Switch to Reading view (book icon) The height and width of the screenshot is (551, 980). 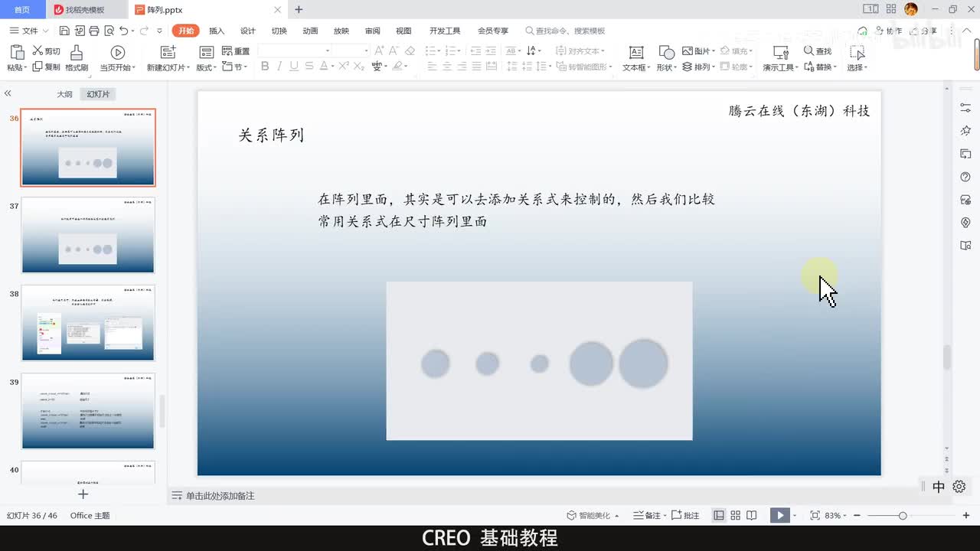(752, 515)
